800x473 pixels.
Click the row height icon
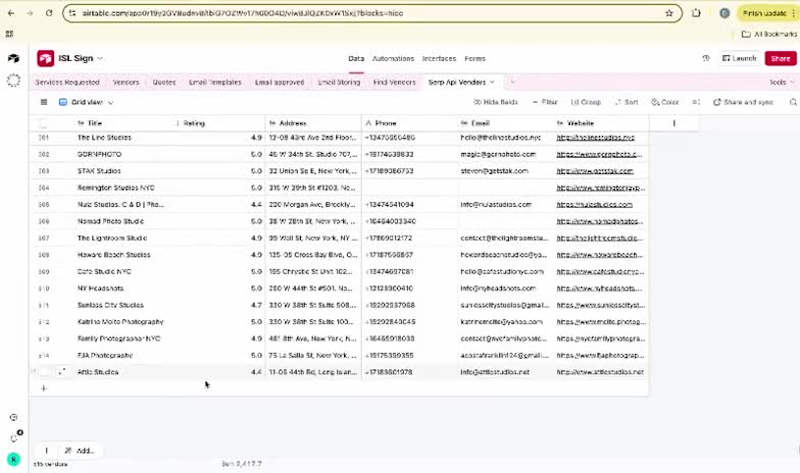(696, 102)
